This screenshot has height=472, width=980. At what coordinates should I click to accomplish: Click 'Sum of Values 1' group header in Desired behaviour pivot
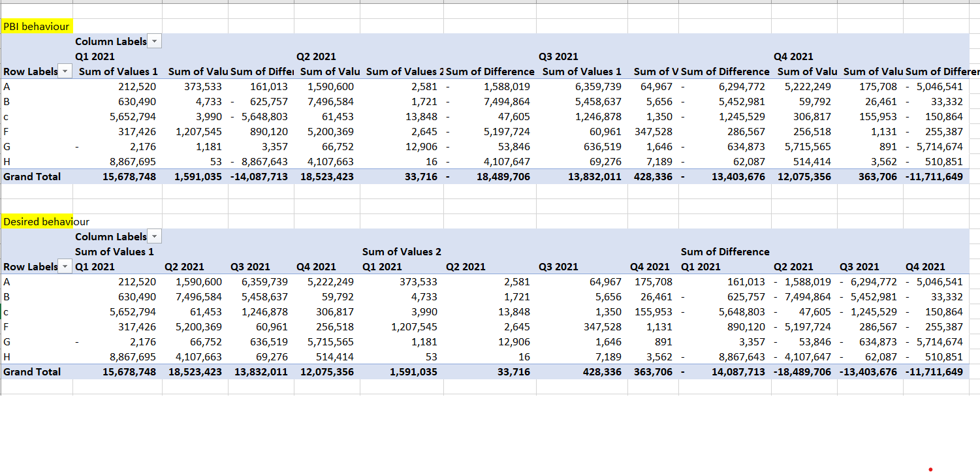pos(115,251)
